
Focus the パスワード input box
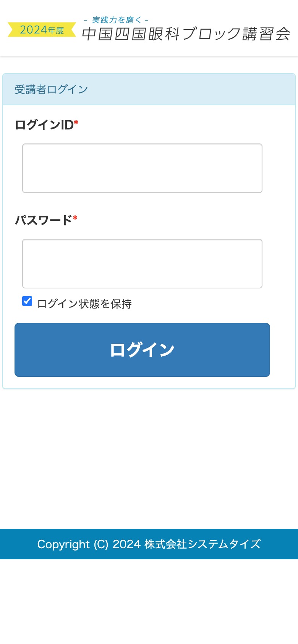coord(142,264)
